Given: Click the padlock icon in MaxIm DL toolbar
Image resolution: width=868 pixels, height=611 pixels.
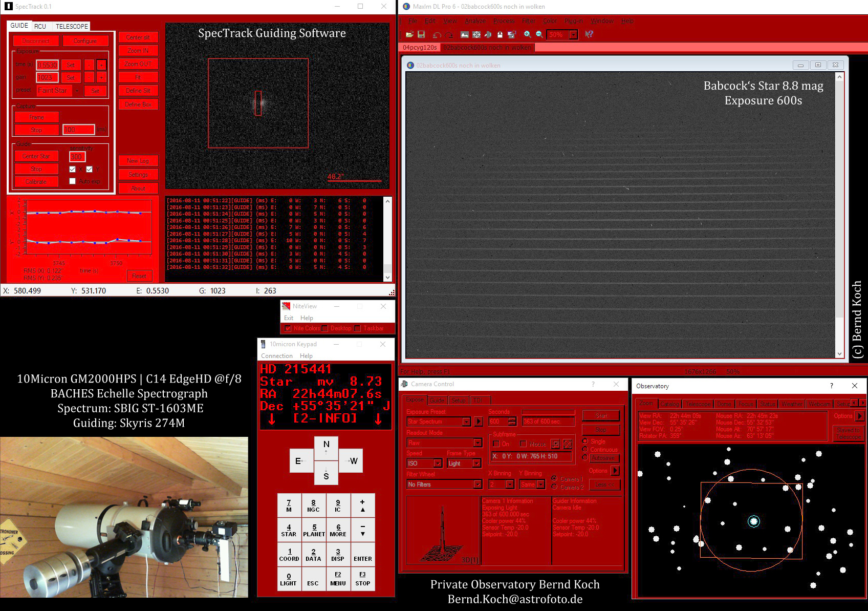Looking at the screenshot, I should point(500,34).
